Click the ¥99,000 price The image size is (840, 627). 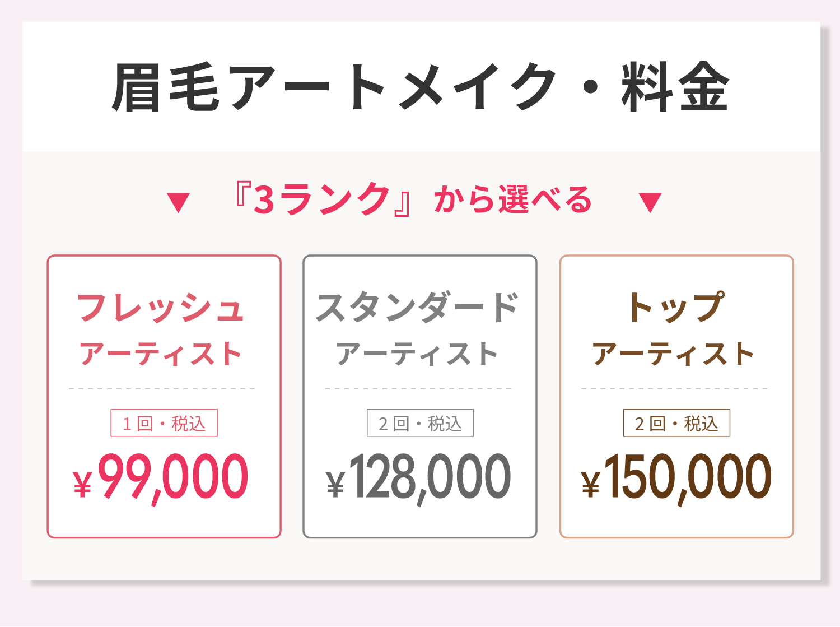[x=161, y=479]
